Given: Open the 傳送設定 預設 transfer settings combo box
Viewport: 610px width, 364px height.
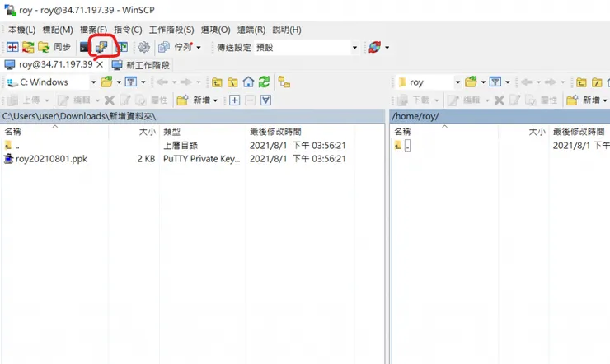Looking at the screenshot, I should pyautogui.click(x=306, y=48).
